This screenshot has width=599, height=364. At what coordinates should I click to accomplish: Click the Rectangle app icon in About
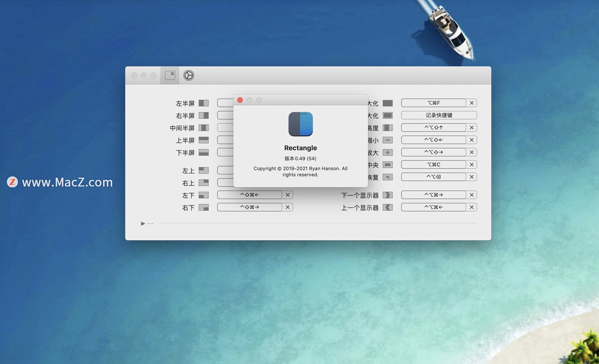pos(300,124)
